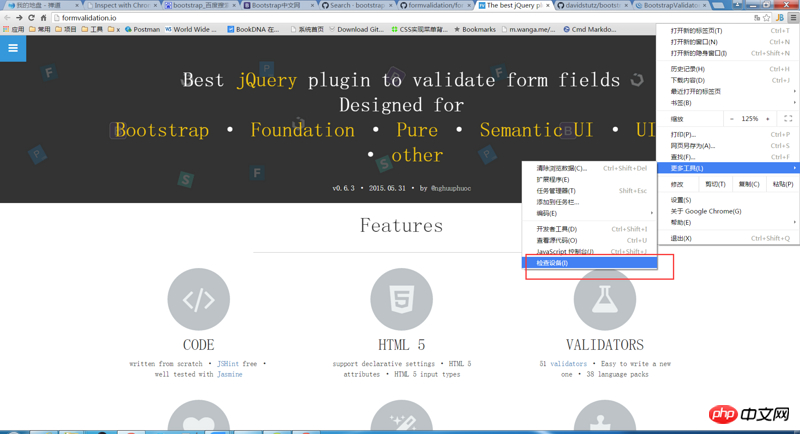Open the 系统首页 bookmark
This screenshot has width=800, height=434.
coord(307,30)
